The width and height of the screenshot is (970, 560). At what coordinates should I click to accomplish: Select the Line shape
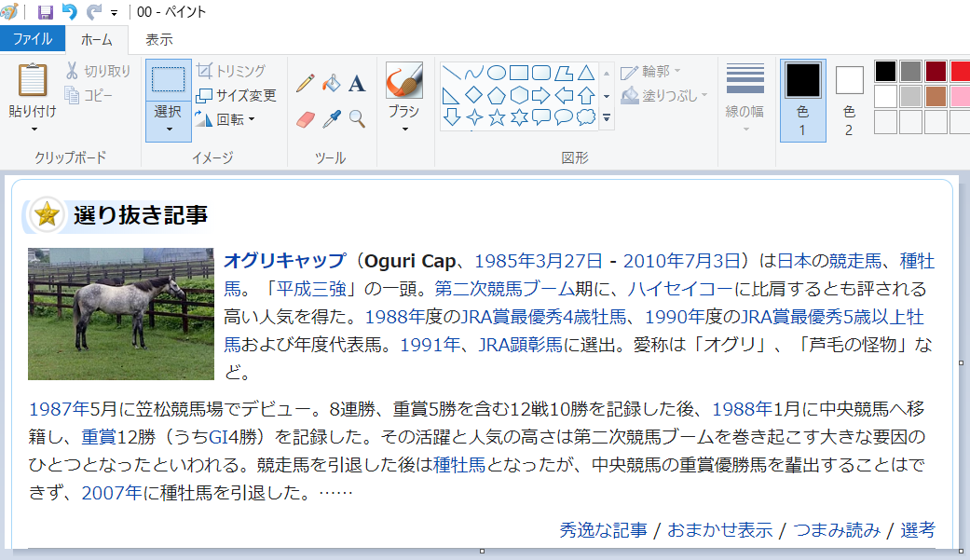click(452, 73)
